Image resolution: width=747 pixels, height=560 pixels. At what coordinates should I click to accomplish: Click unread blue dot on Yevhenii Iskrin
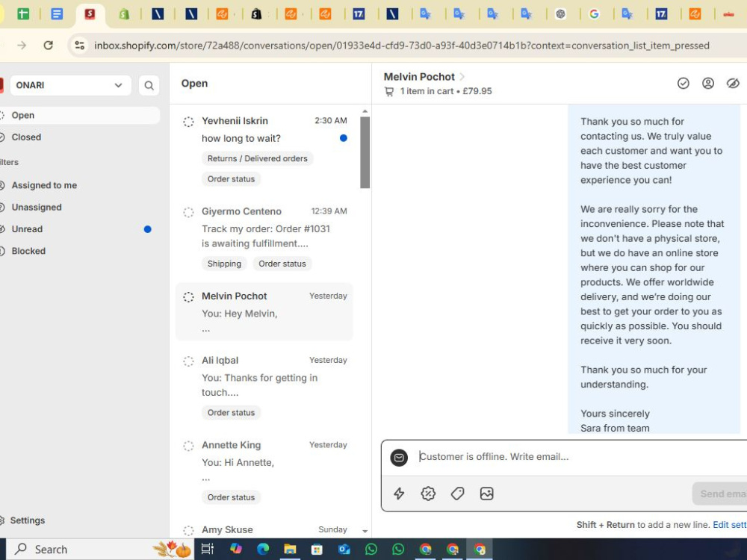(344, 138)
